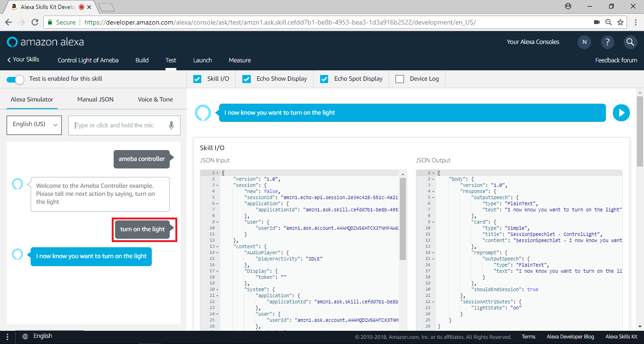This screenshot has width=644, height=344.
Task: Switch to the Manual JSON tab
Action: coord(95,100)
